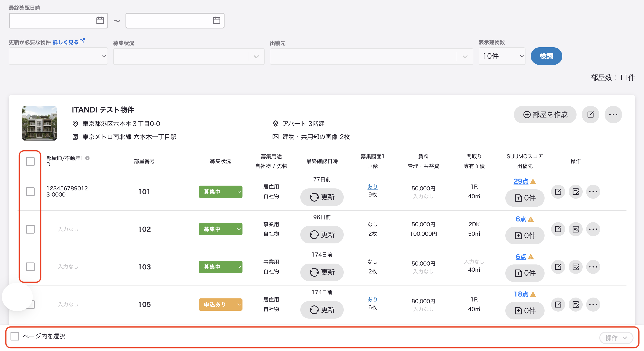Click the room ID help question icon
This screenshot has width=644, height=351.
coord(87,158)
